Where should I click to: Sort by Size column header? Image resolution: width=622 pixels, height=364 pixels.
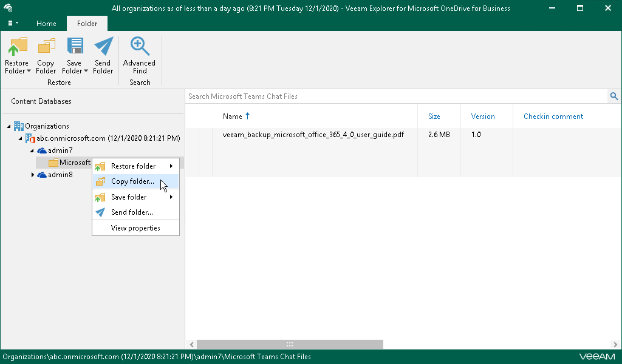[434, 116]
